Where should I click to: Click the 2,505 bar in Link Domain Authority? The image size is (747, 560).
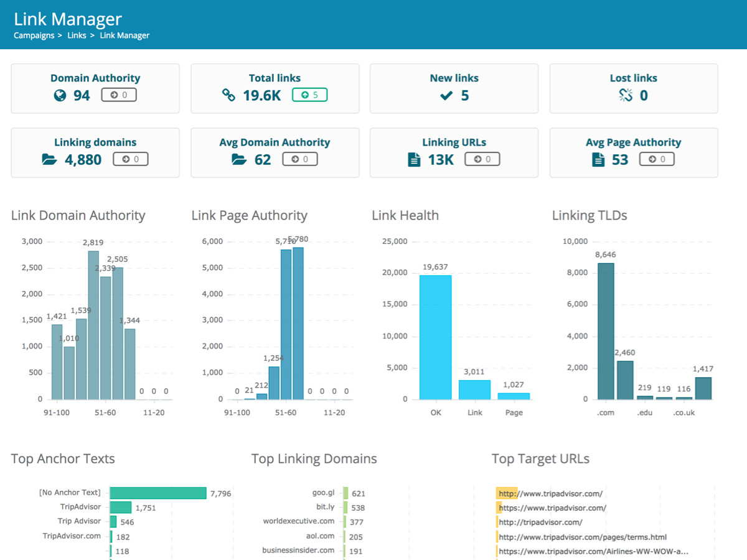(118, 333)
